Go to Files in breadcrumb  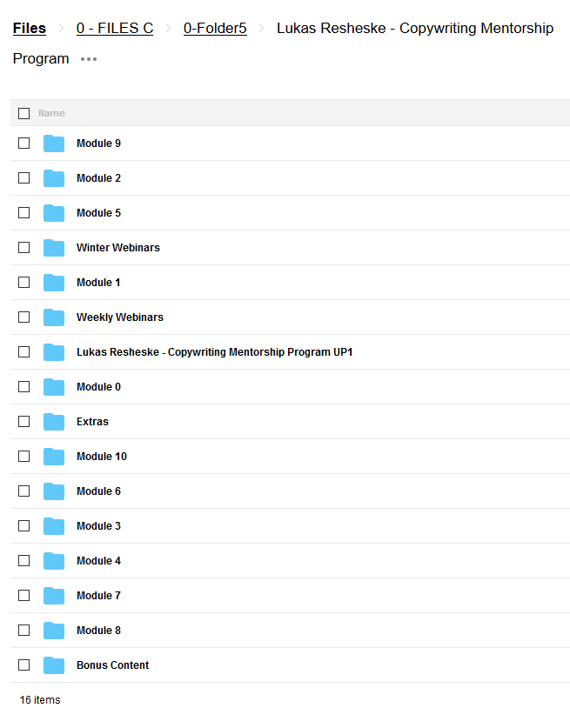(x=30, y=29)
